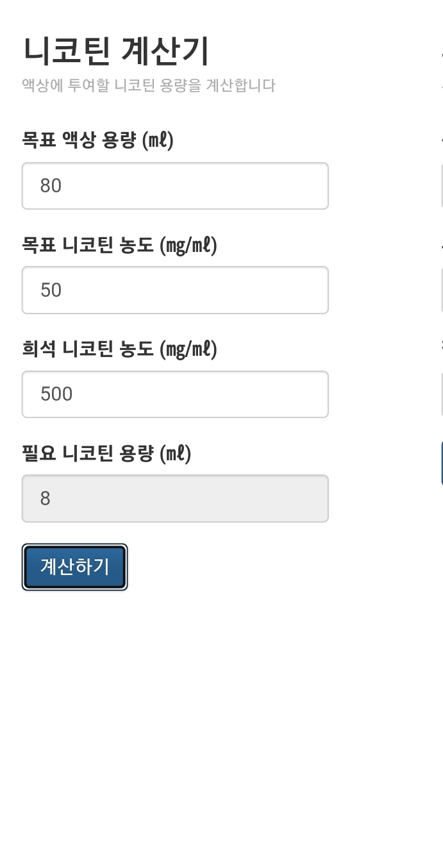Screen dimensions: 443x868
Task: Click the subtitle text under 니코틴 계산기
Action: pos(149,85)
